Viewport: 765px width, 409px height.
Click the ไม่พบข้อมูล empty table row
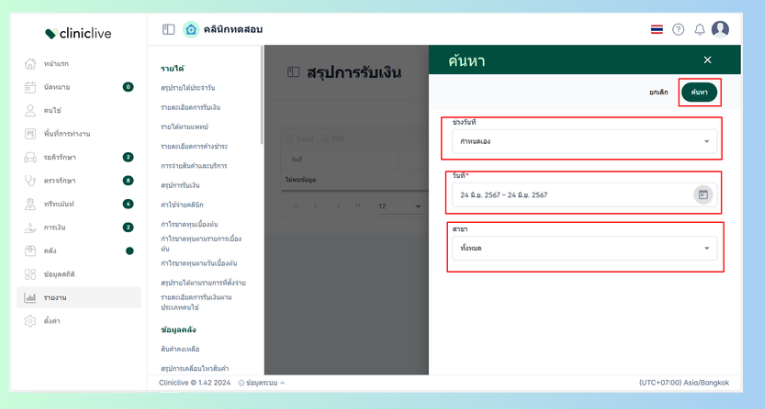tap(355, 180)
